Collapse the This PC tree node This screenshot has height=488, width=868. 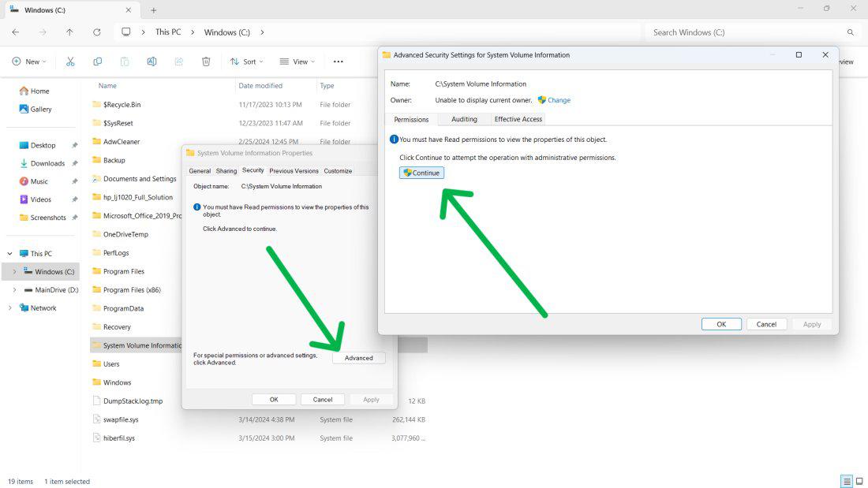point(10,253)
